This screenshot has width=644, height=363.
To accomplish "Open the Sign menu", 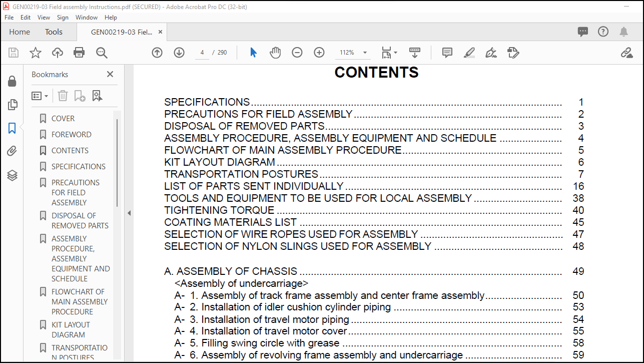I will tap(63, 17).
